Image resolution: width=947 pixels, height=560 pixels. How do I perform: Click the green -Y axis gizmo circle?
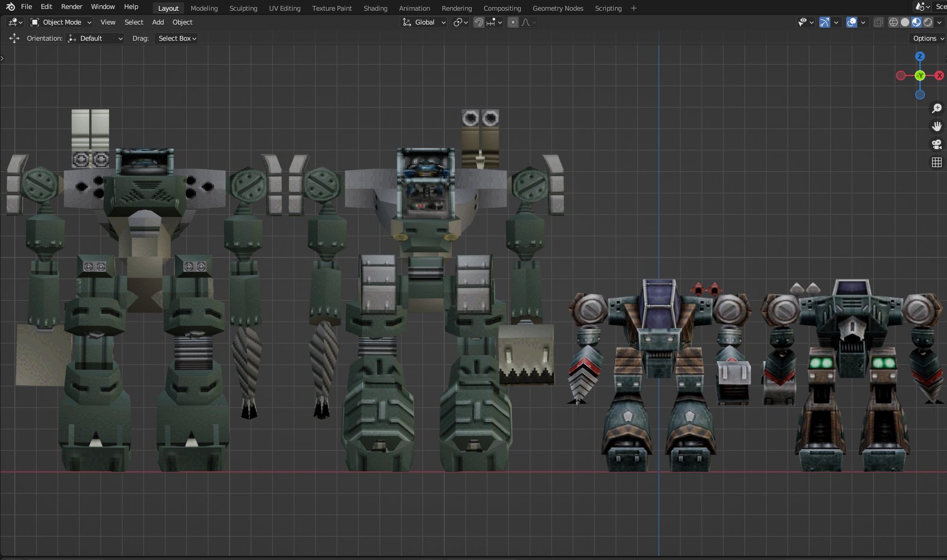(920, 75)
